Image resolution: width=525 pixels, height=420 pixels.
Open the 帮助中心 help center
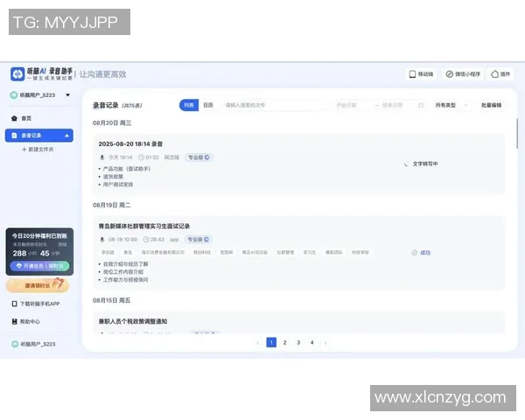tap(25, 321)
